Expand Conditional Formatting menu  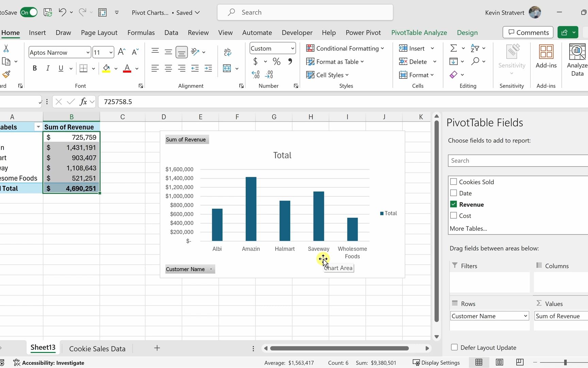(x=345, y=48)
